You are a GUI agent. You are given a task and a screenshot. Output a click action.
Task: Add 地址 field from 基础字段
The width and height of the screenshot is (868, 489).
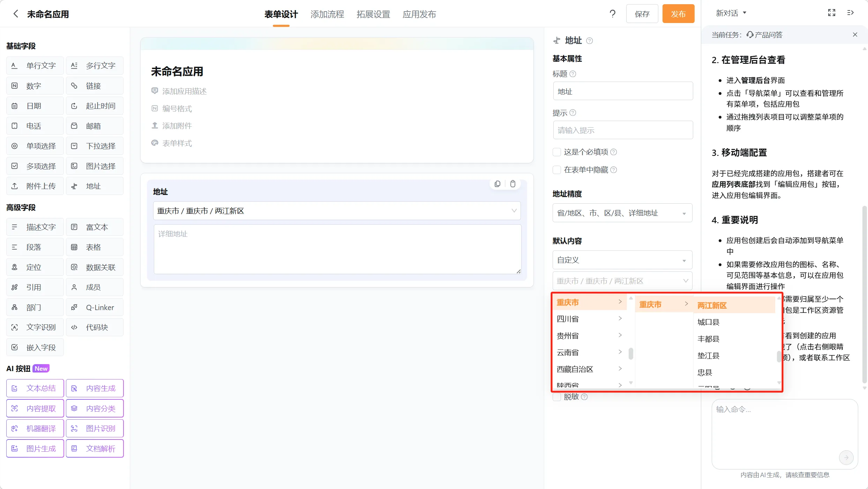pyautogui.click(x=95, y=186)
